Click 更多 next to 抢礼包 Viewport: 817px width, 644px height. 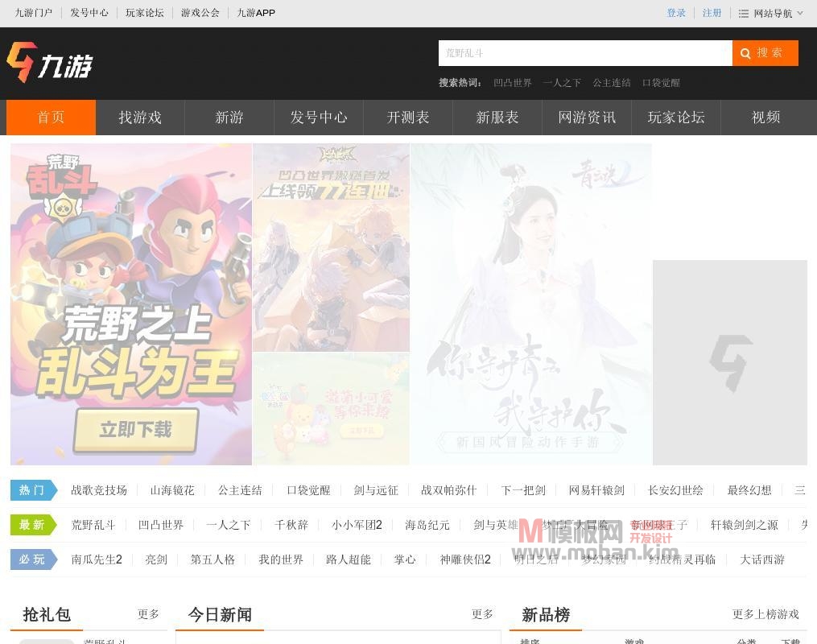(x=148, y=614)
